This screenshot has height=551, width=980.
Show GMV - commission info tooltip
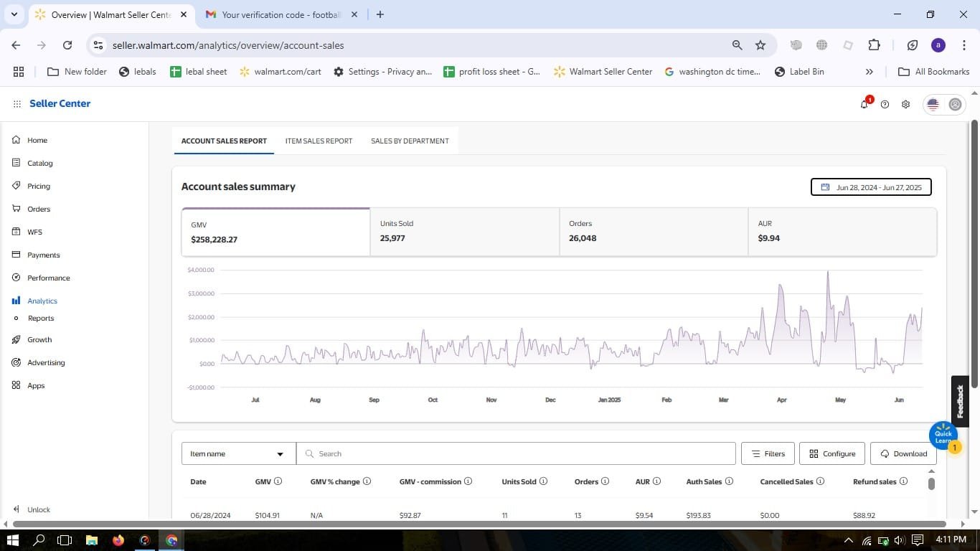(x=468, y=481)
